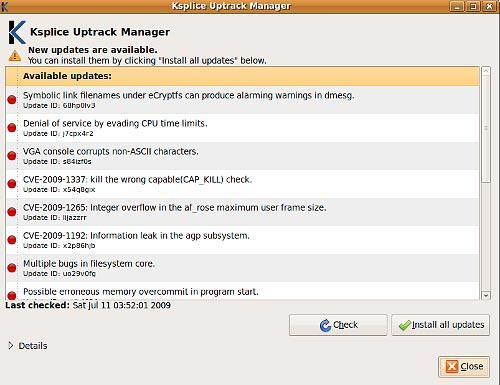This screenshot has width=500, height=385.
Task: Click the red dot beside the VGA console update
Action: click(x=12, y=156)
